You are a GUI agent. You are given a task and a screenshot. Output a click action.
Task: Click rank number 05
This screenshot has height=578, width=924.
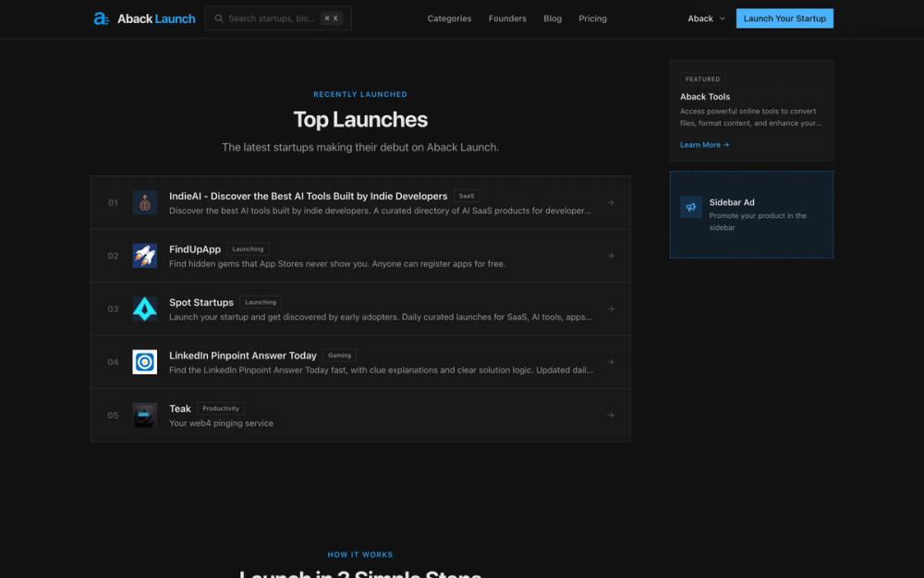[113, 415]
